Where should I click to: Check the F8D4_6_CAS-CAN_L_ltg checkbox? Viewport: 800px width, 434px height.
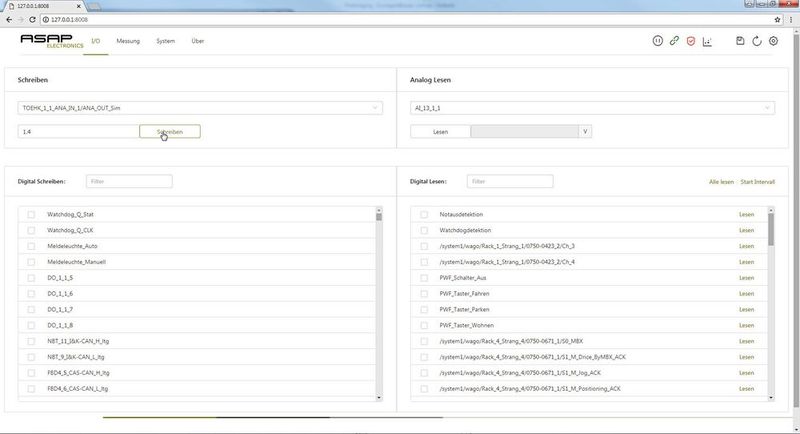(31, 389)
